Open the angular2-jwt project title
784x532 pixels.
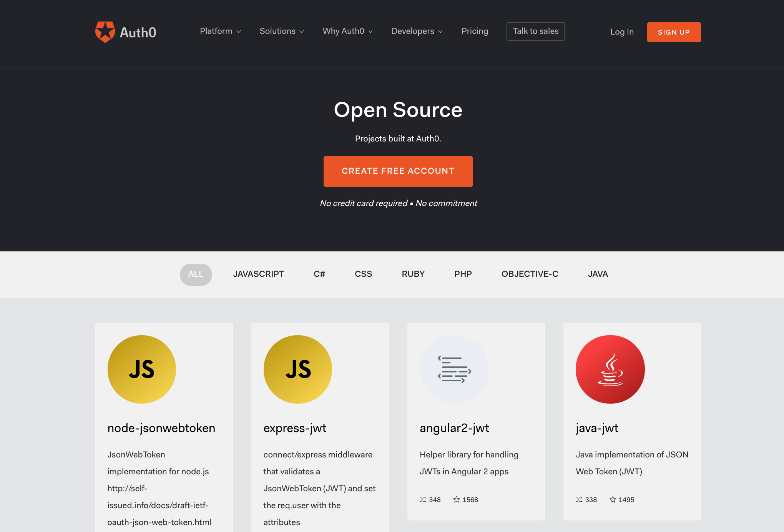pyautogui.click(x=454, y=428)
